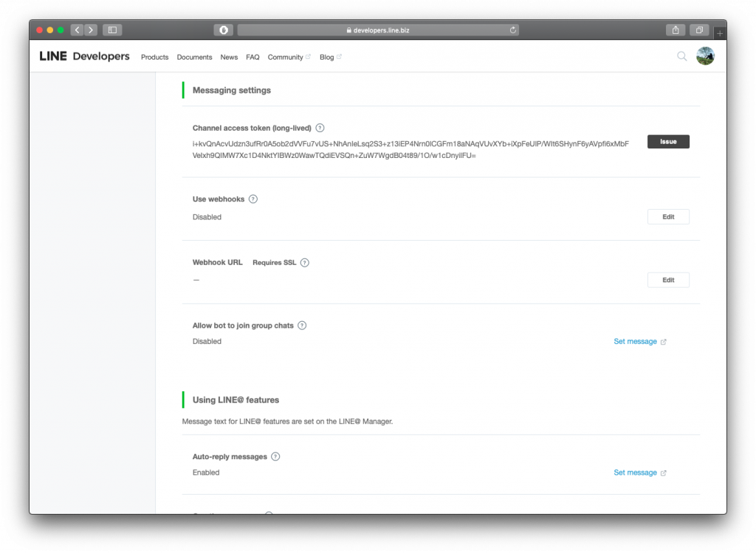Go forward with the Safari forward arrow

91,30
